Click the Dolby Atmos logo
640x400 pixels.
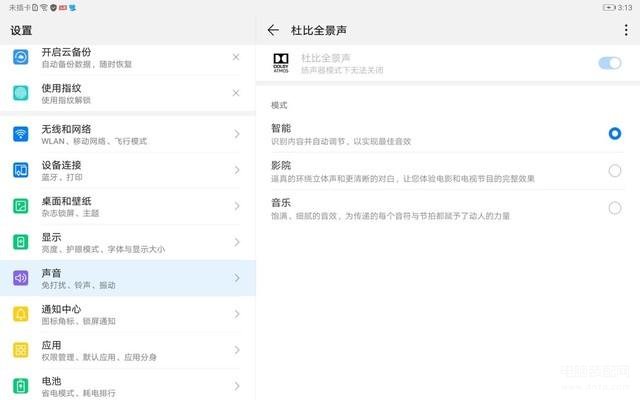281,63
